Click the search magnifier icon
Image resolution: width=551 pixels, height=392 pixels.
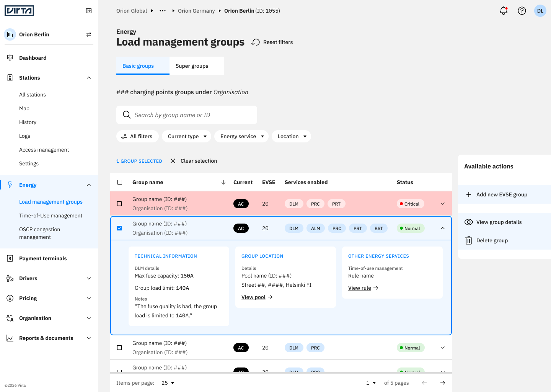point(127,114)
